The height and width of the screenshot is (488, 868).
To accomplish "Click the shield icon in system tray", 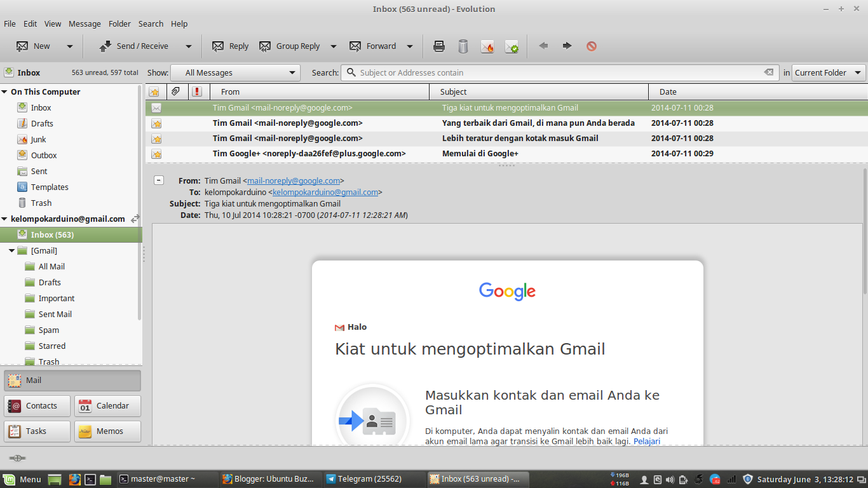I will [748, 479].
